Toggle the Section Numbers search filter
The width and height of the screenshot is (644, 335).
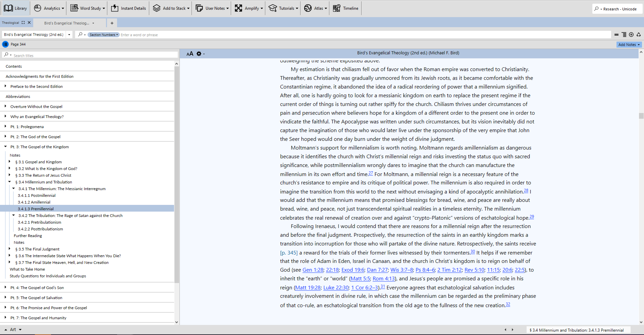(103, 35)
